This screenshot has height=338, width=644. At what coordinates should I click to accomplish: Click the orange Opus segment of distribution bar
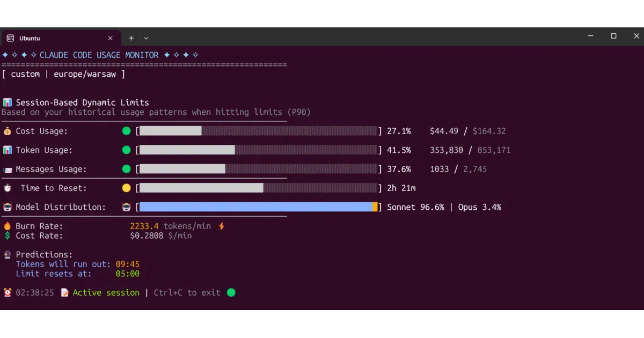pos(375,207)
